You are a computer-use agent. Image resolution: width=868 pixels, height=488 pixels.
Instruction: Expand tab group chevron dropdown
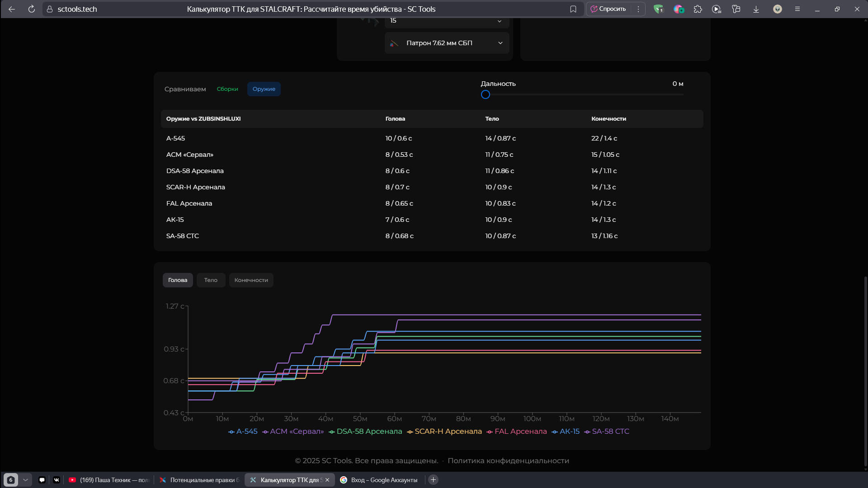click(x=25, y=480)
